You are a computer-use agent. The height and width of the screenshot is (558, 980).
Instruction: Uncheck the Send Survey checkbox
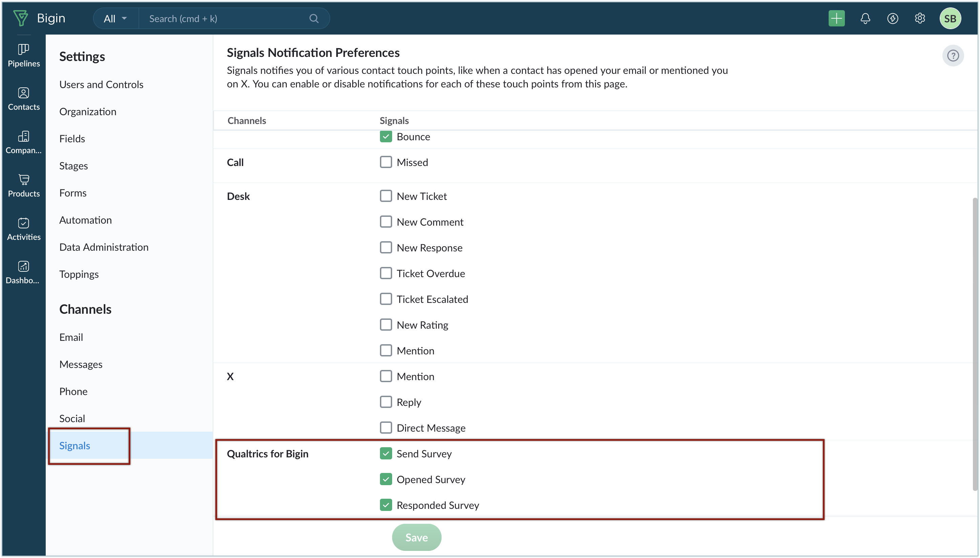pos(386,453)
